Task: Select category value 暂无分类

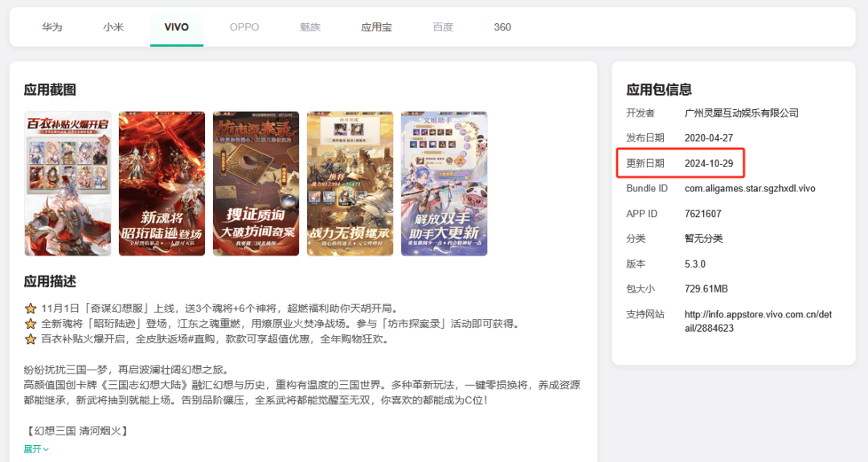Action: pos(703,239)
